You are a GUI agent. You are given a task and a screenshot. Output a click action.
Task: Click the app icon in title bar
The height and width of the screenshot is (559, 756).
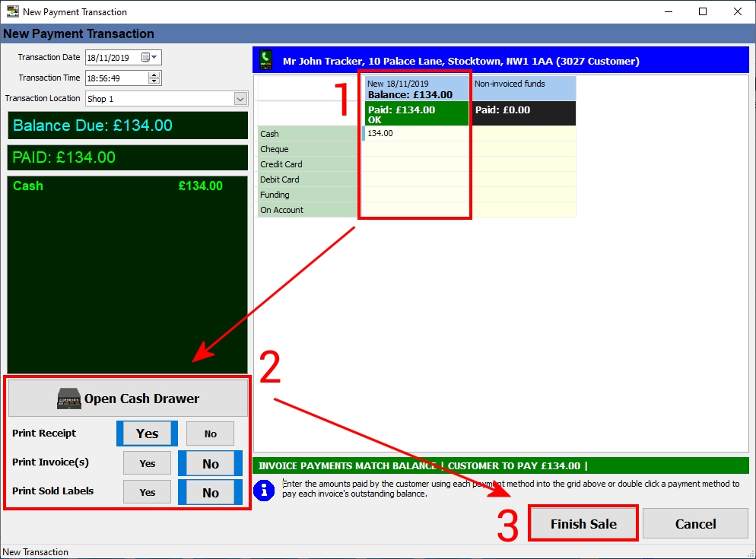pyautogui.click(x=12, y=11)
